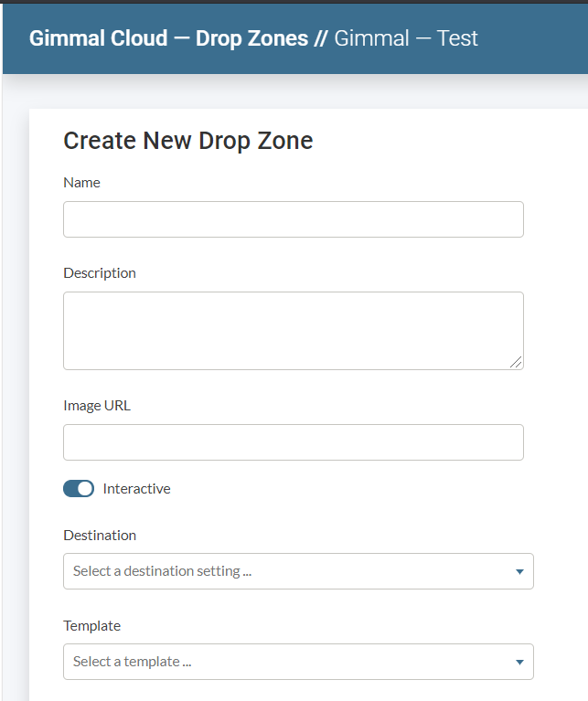Click the 'Select a destination setting ...' placeholder
The image size is (588, 701).
pyautogui.click(x=162, y=571)
